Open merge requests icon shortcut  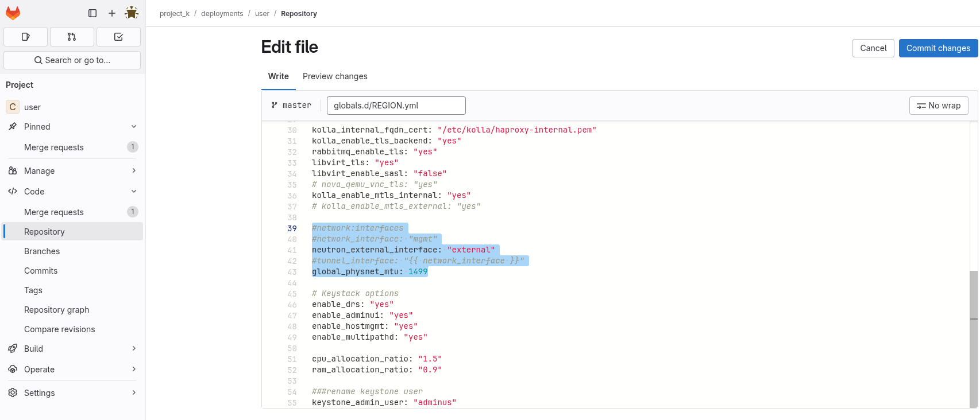coord(72,37)
